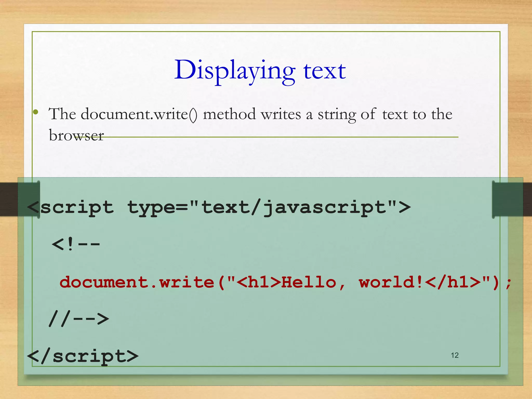The image size is (532, 399).
Task: Click the 'Displaying text' slide title
Action: point(260,70)
